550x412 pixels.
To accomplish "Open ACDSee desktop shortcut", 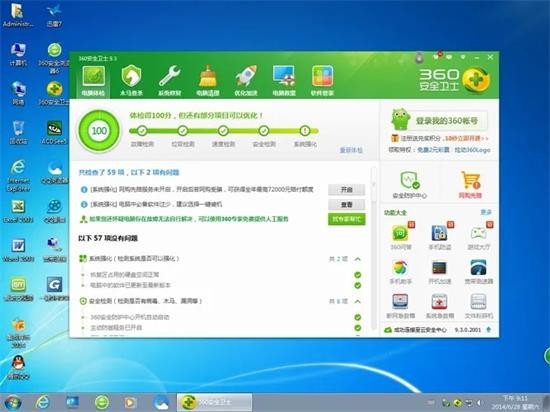I will tap(54, 133).
